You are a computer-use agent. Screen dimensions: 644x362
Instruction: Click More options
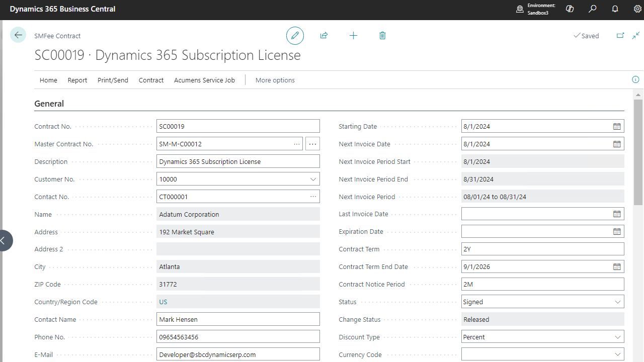click(275, 80)
